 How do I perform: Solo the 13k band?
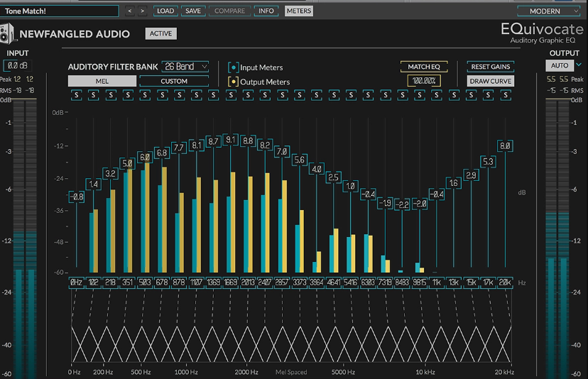[x=454, y=95]
